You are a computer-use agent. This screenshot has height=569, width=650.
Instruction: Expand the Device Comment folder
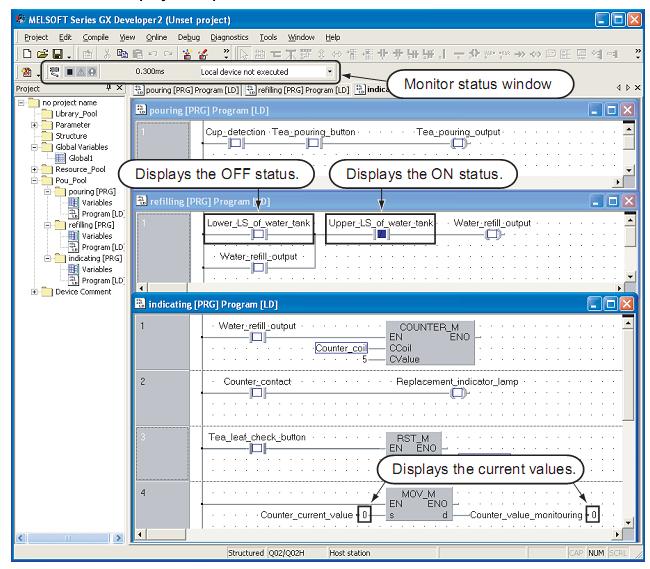35,291
